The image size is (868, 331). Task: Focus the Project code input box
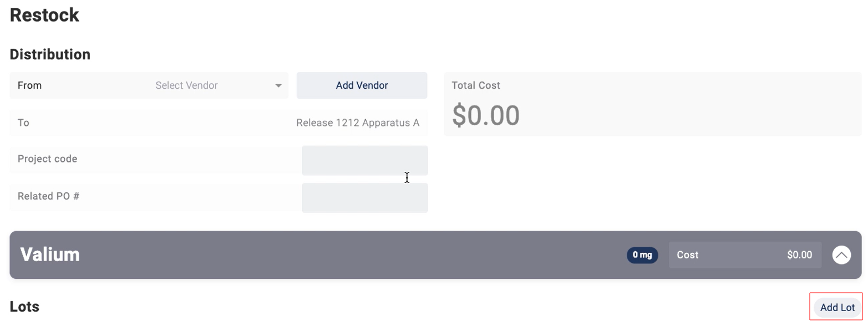click(364, 161)
